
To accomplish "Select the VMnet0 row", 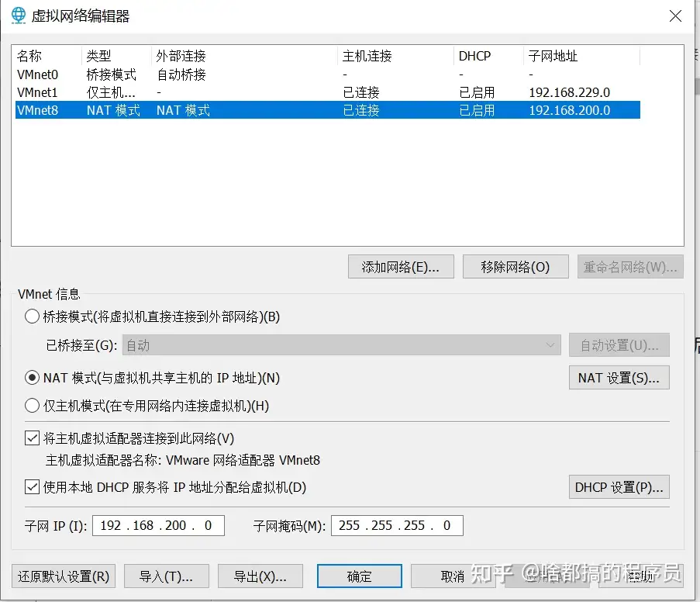I will 328,74.
